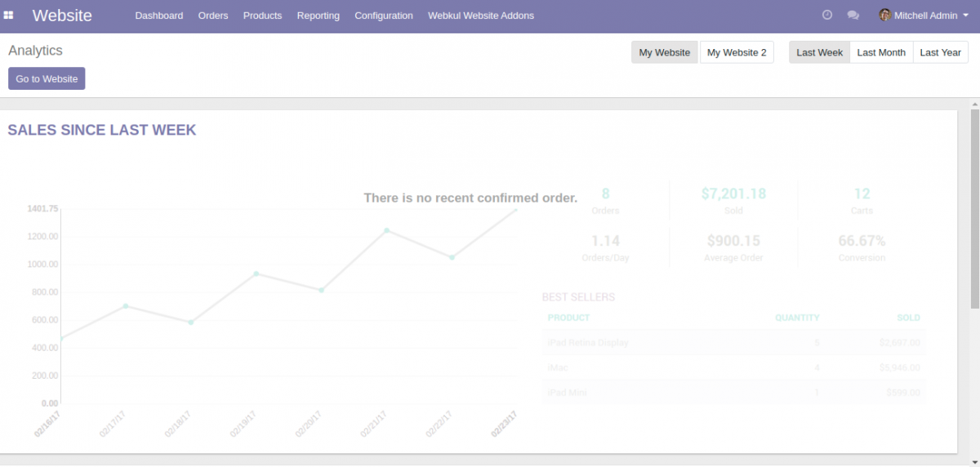The width and height of the screenshot is (980, 467).
Task: Click the chart point for 02/21/17
Action: click(x=386, y=230)
